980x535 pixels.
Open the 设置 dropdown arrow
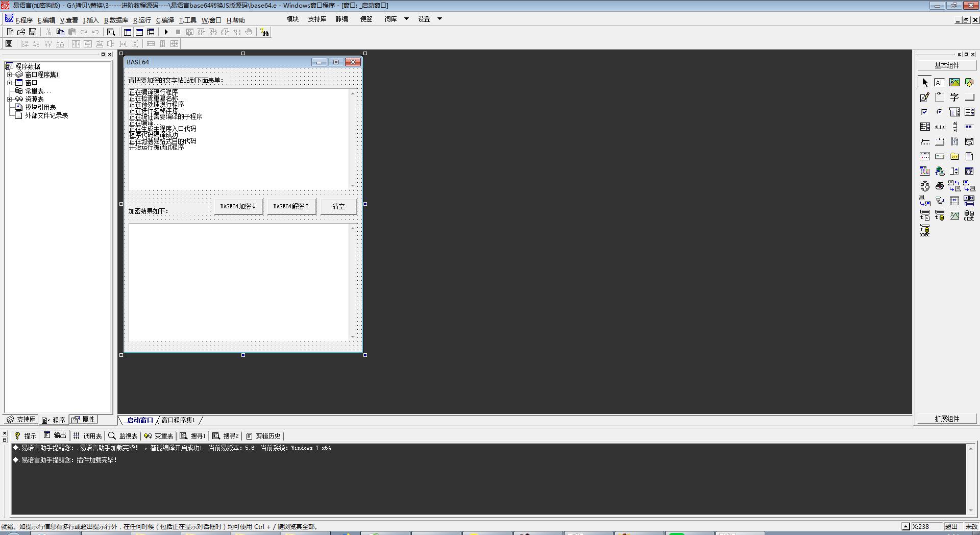439,19
